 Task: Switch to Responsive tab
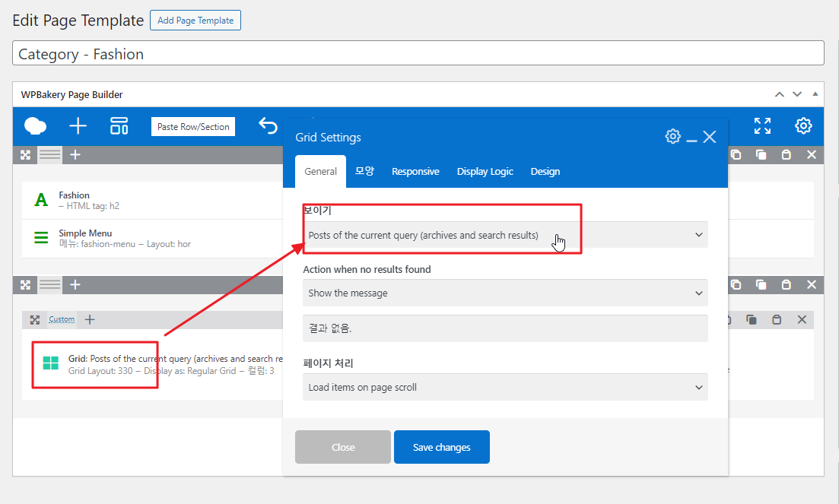point(415,172)
